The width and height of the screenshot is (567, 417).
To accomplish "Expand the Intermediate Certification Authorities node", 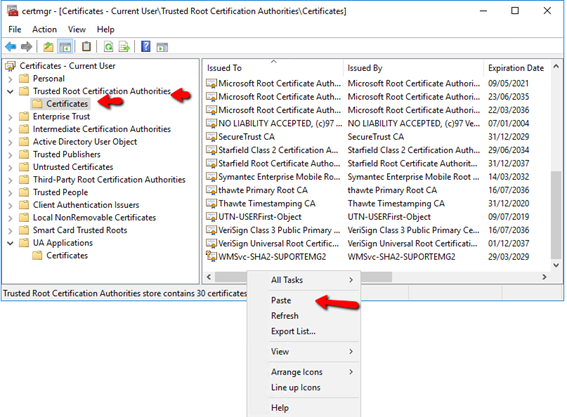I will pyautogui.click(x=10, y=129).
